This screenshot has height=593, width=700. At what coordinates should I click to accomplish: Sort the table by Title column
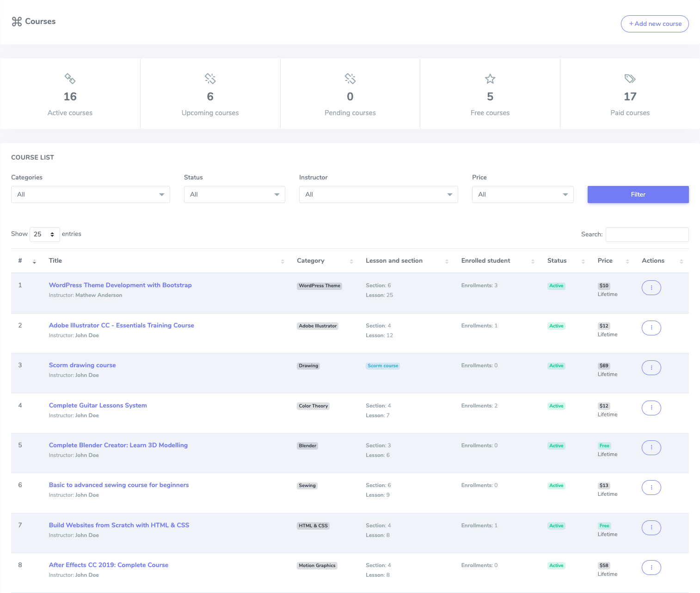(55, 261)
